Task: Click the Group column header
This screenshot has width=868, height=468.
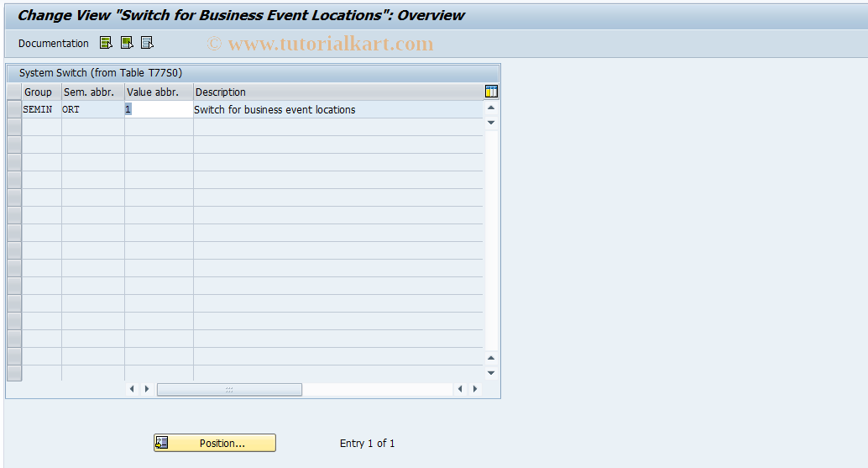Action: 41,92
